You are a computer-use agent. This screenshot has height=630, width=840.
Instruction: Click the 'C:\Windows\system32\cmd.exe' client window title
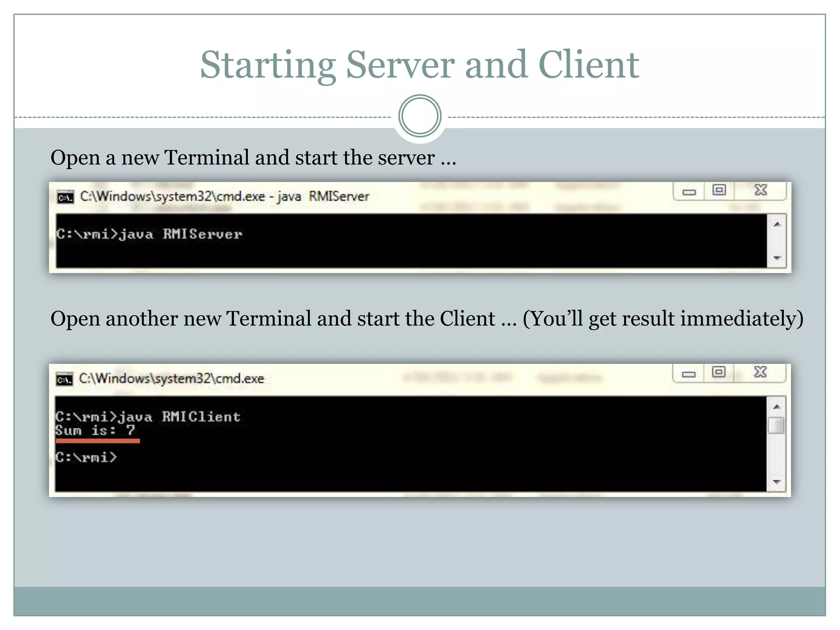click(171, 379)
